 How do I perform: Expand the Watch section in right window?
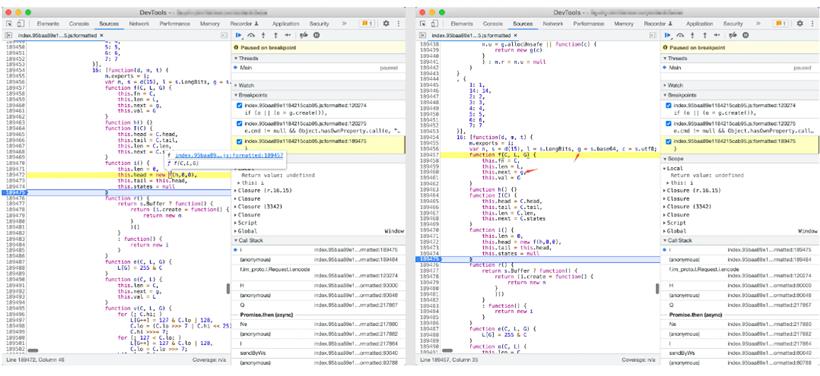675,85
